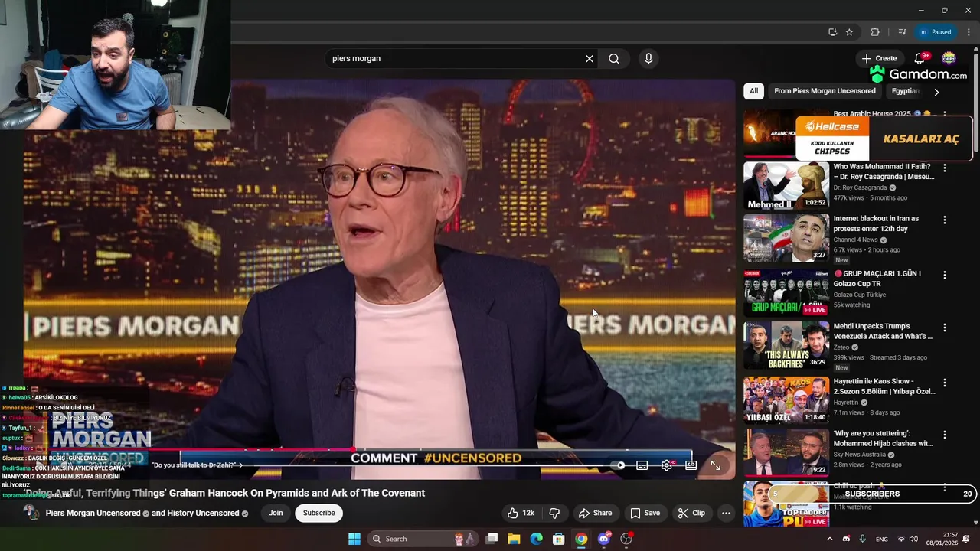980x551 pixels.
Task: Open Chrome three-dot menu
Action: tap(969, 32)
